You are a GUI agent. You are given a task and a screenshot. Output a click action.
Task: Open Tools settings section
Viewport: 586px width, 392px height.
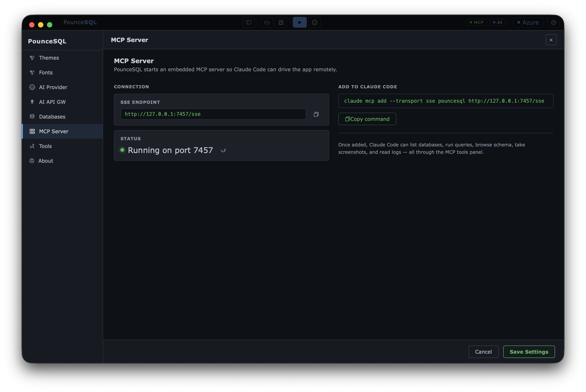[62, 146]
